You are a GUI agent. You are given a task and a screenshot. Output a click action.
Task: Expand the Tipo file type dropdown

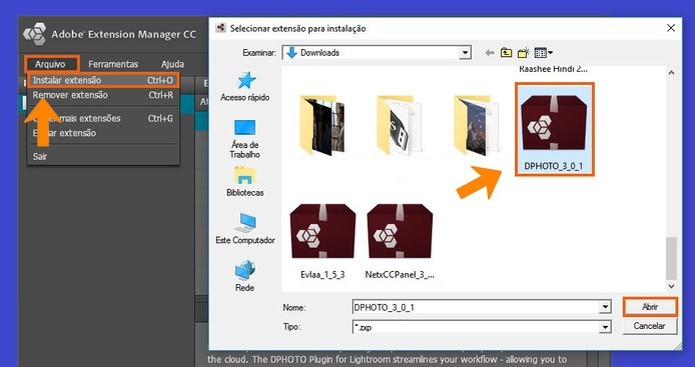(605, 327)
